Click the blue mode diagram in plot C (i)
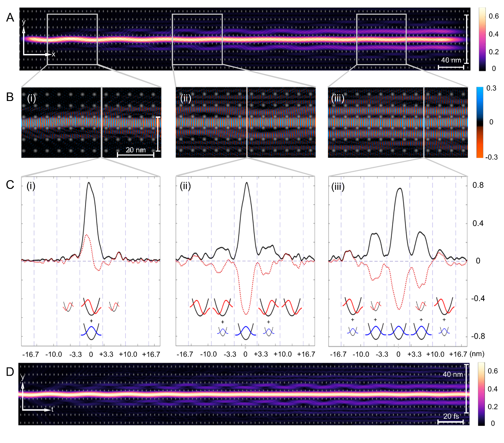The image size is (504, 443). tap(91, 332)
